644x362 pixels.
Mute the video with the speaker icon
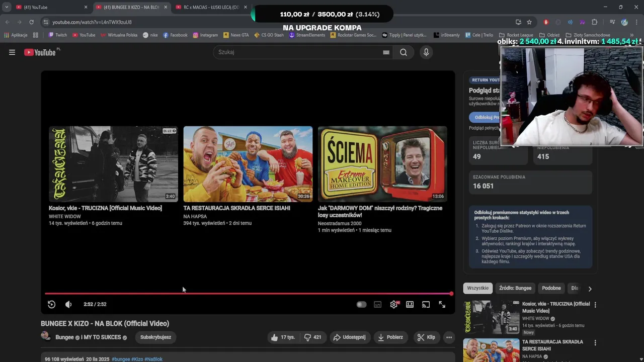68,304
